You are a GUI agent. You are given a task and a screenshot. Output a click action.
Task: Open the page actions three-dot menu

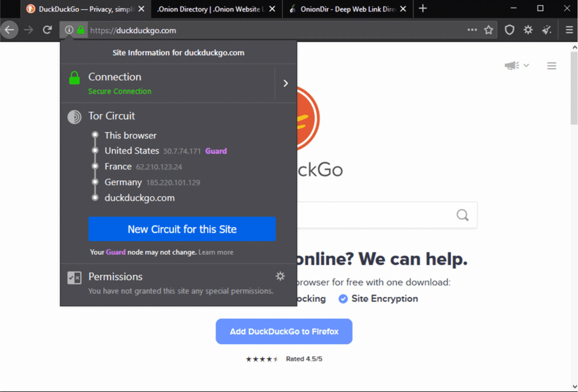tap(472, 30)
